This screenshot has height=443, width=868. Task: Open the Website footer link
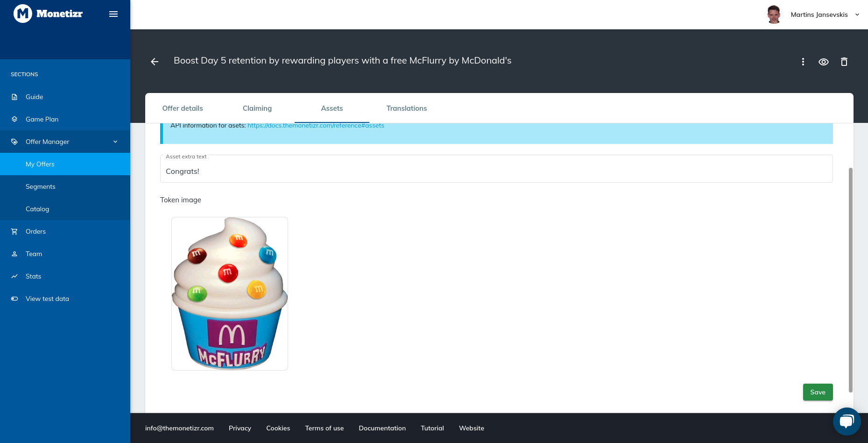tap(472, 428)
